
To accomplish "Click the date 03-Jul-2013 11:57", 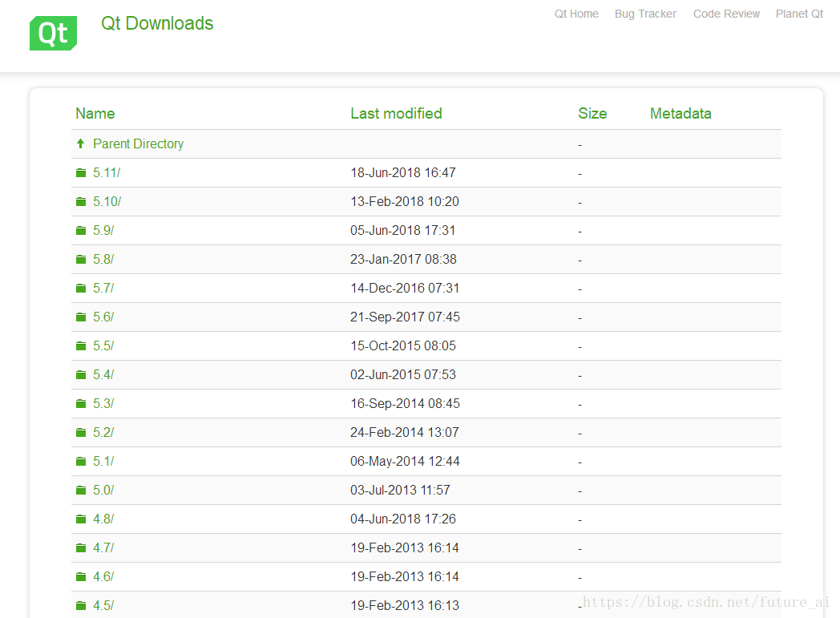I will point(400,490).
